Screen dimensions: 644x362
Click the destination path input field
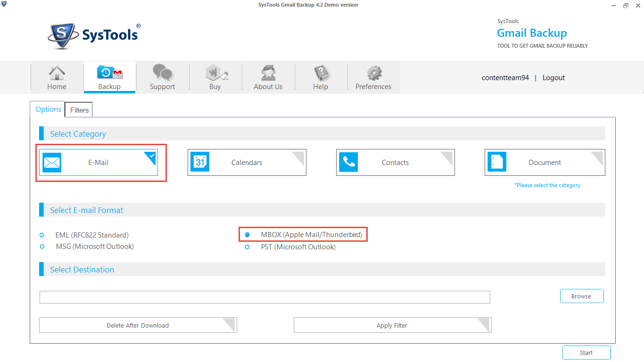tap(265, 297)
